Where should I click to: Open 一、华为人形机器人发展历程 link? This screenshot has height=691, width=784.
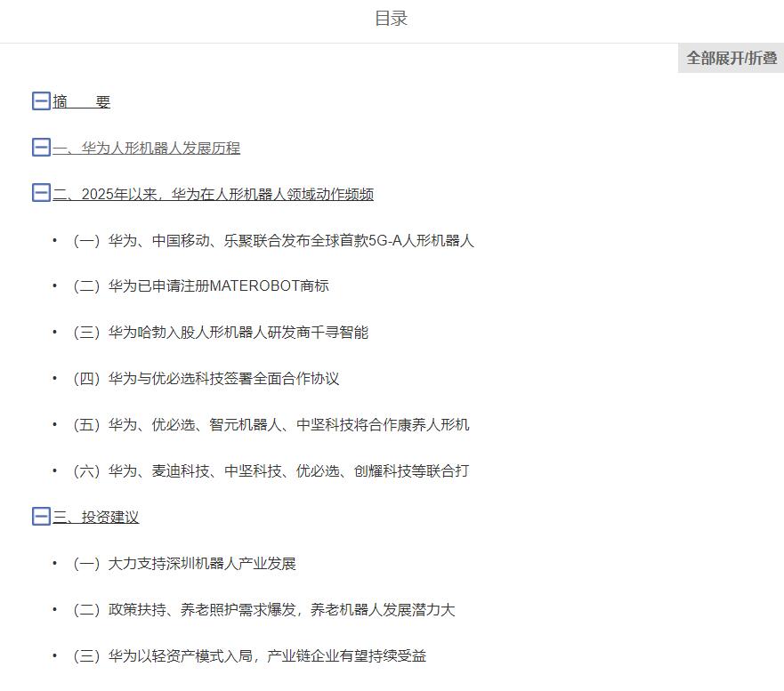tap(147, 148)
